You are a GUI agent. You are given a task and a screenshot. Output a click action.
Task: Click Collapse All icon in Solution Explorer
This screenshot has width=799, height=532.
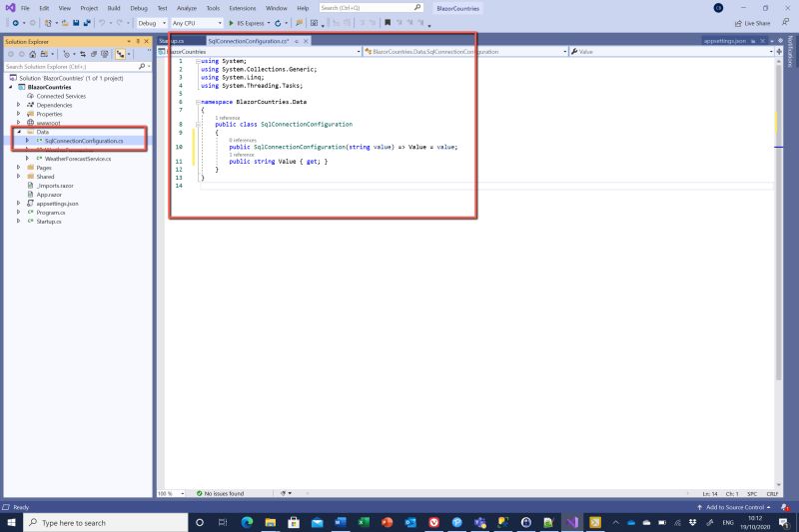click(94, 54)
